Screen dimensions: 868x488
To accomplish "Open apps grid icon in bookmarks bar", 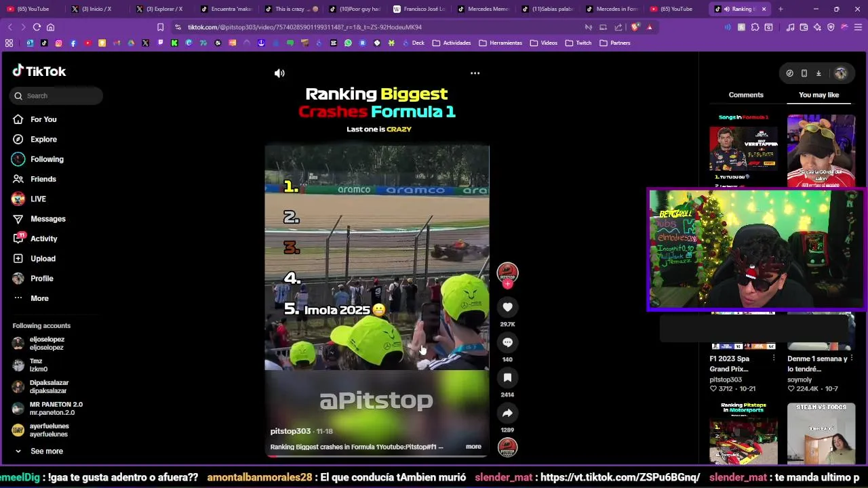I will 9,43.
